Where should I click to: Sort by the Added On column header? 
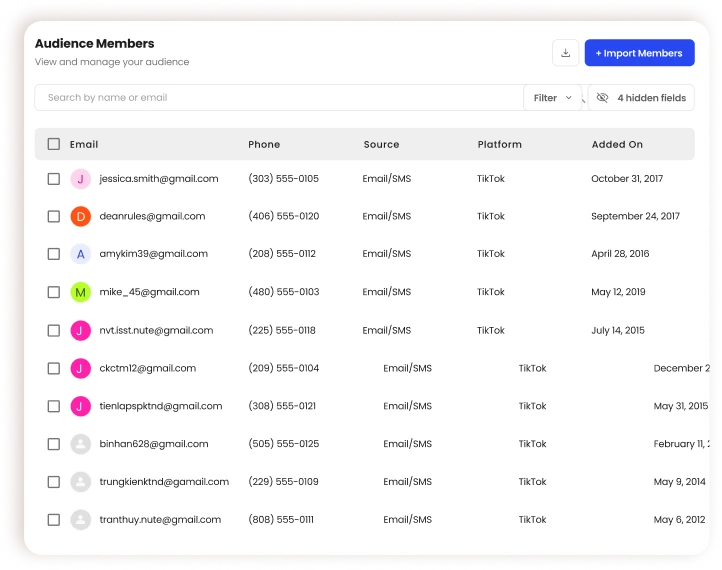pos(617,144)
